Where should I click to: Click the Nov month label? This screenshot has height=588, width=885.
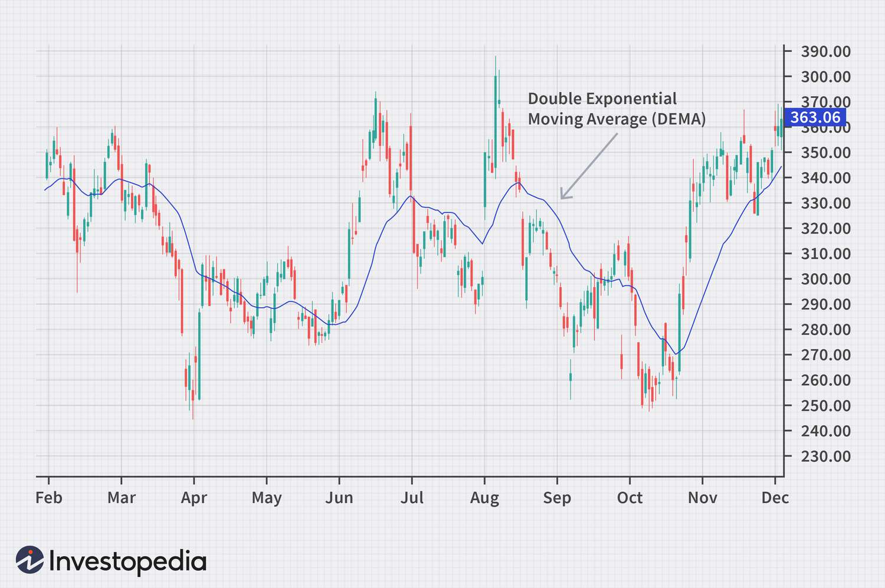pos(702,498)
